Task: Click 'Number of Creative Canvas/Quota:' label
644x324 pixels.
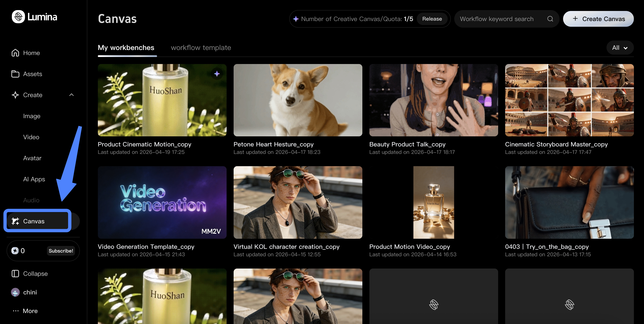Action: 351,19
